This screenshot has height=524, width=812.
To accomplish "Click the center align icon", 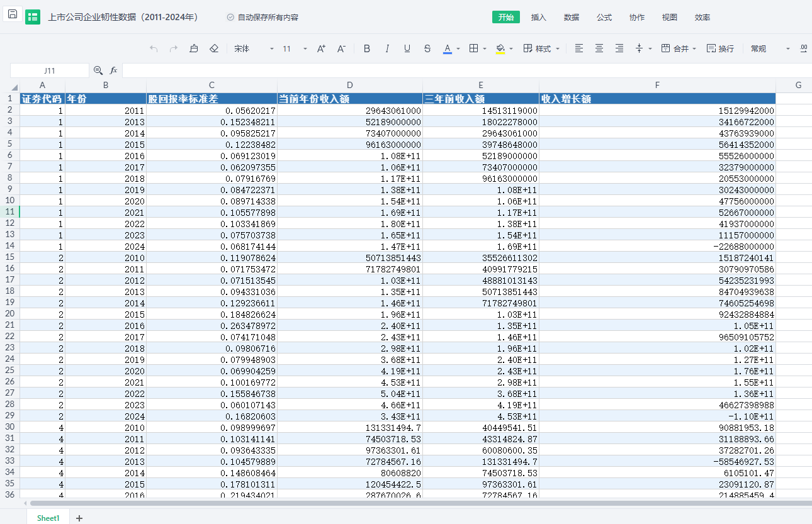I will [599, 48].
